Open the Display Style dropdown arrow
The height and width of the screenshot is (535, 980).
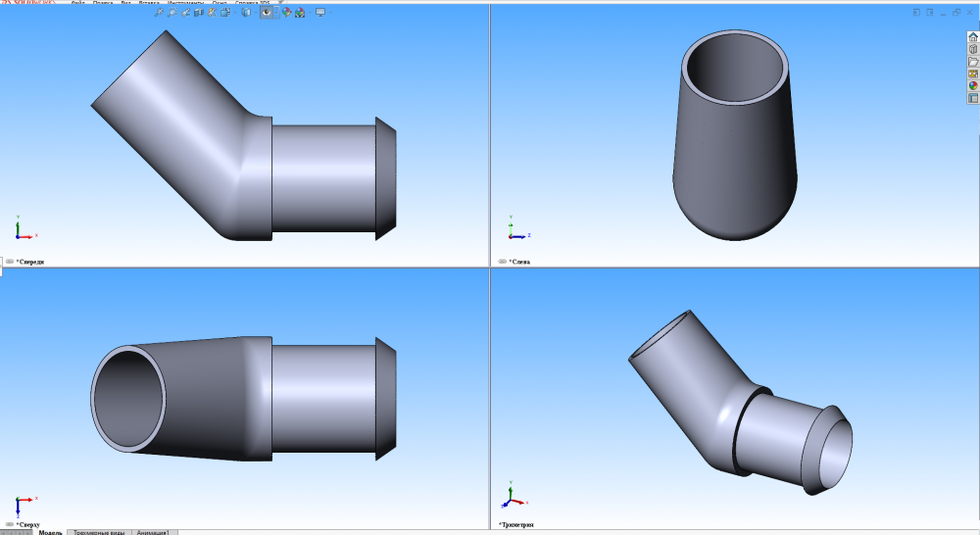[x=256, y=12]
